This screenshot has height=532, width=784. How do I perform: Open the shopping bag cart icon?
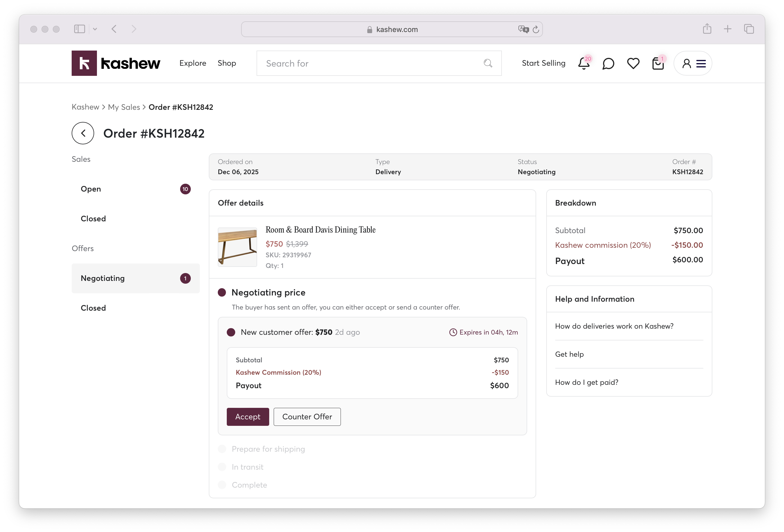click(x=658, y=64)
